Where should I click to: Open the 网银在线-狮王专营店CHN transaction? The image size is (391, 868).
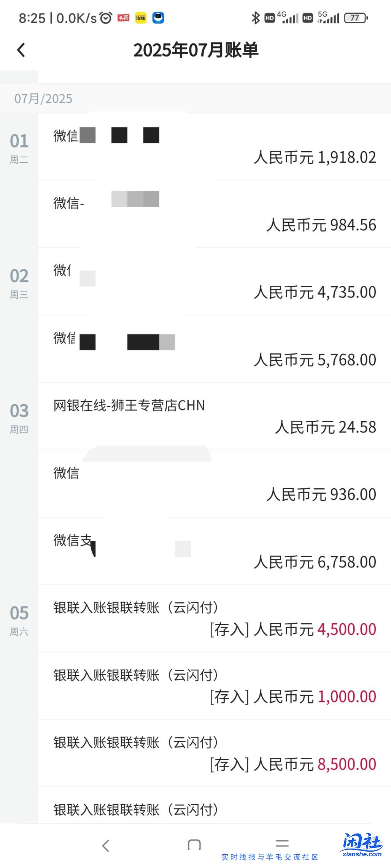(x=214, y=417)
